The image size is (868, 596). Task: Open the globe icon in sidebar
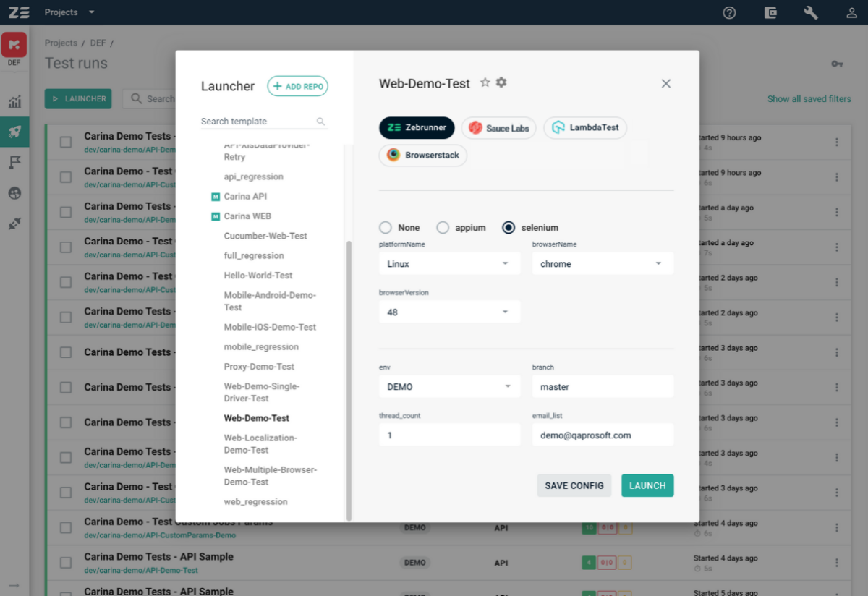[x=14, y=193]
